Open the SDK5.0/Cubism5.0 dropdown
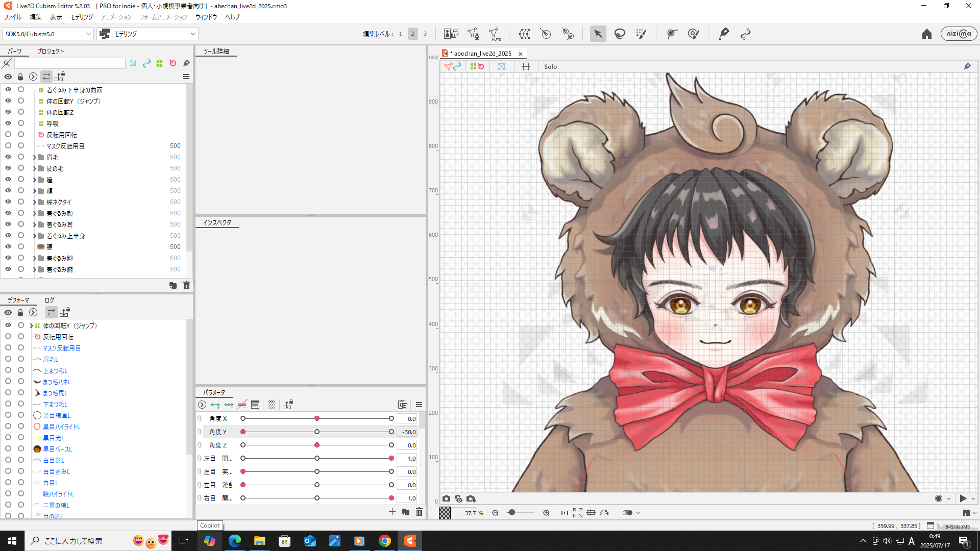The height and width of the screenshot is (551, 980). point(47,34)
